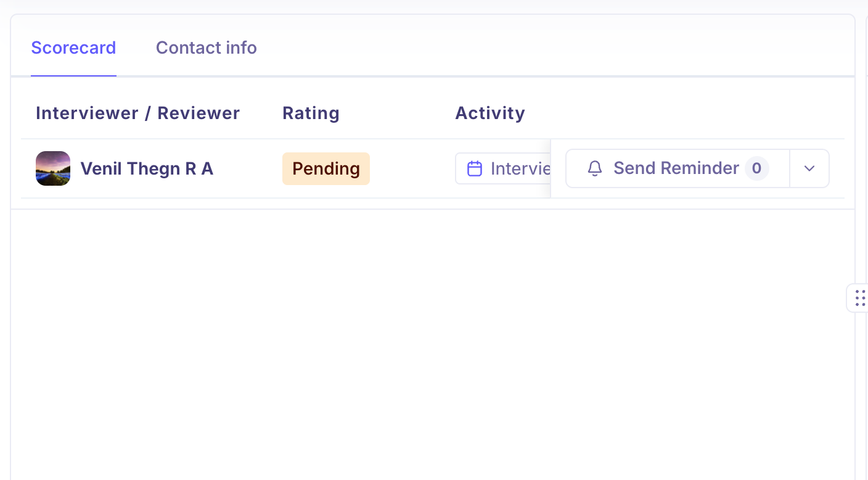Click the Interview activity chip
Image resolution: width=868 pixels, height=480 pixels.
(x=503, y=168)
